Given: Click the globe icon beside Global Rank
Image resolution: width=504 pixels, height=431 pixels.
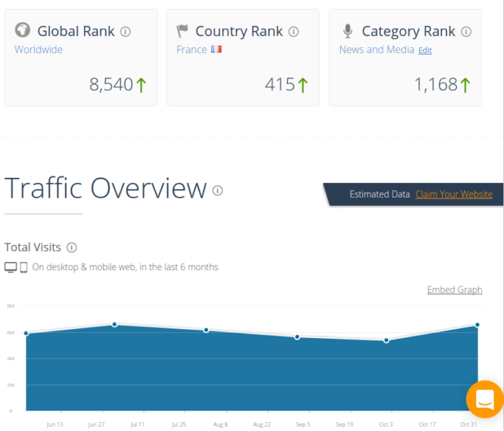Looking at the screenshot, I should tap(23, 31).
